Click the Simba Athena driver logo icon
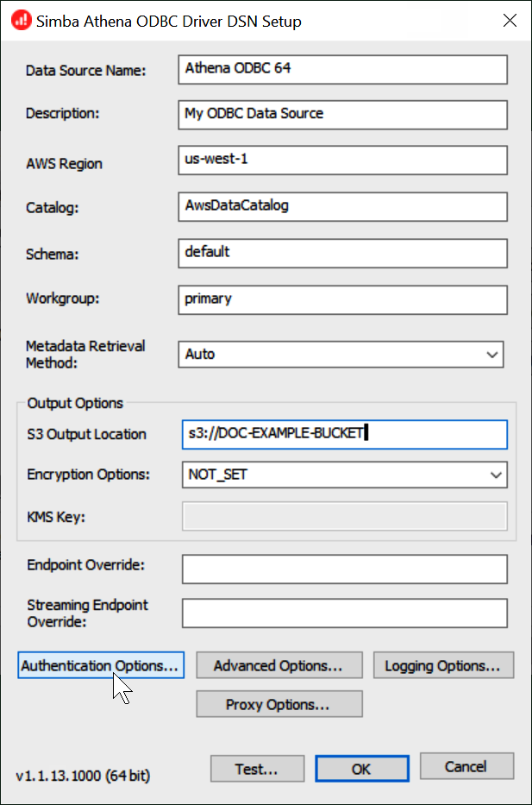 click(x=19, y=20)
